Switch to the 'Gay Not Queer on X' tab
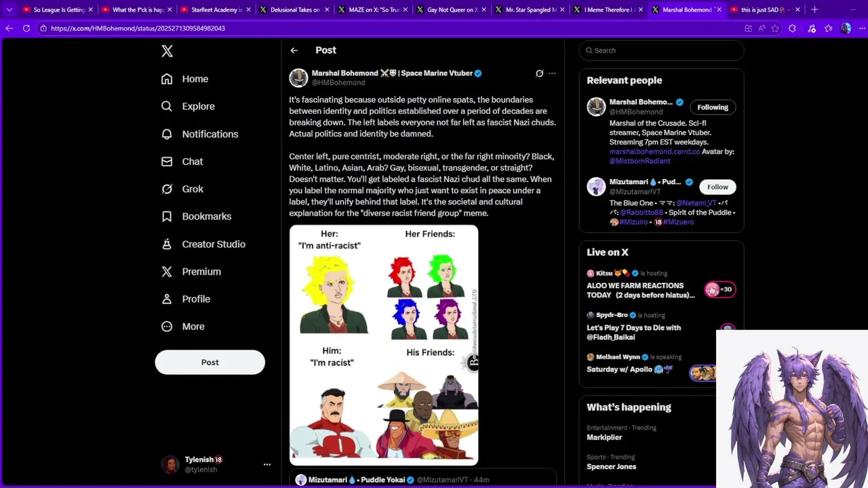The height and width of the screenshot is (488, 868). (452, 9)
